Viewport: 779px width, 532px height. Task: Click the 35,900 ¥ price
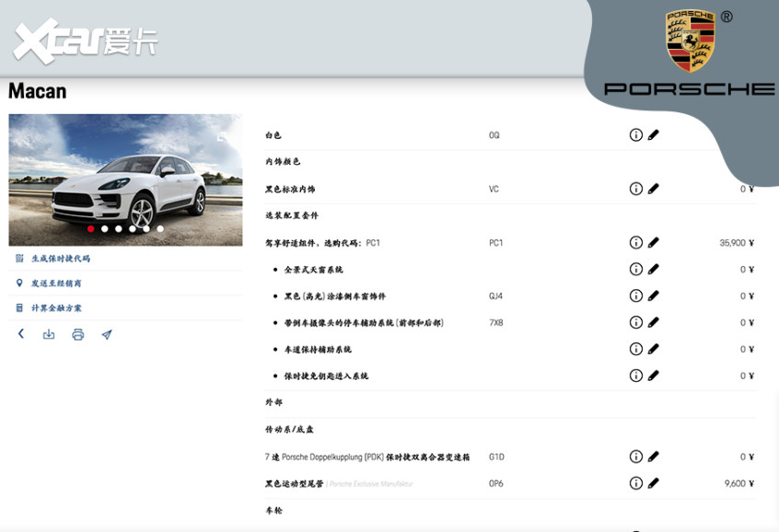[x=737, y=243]
